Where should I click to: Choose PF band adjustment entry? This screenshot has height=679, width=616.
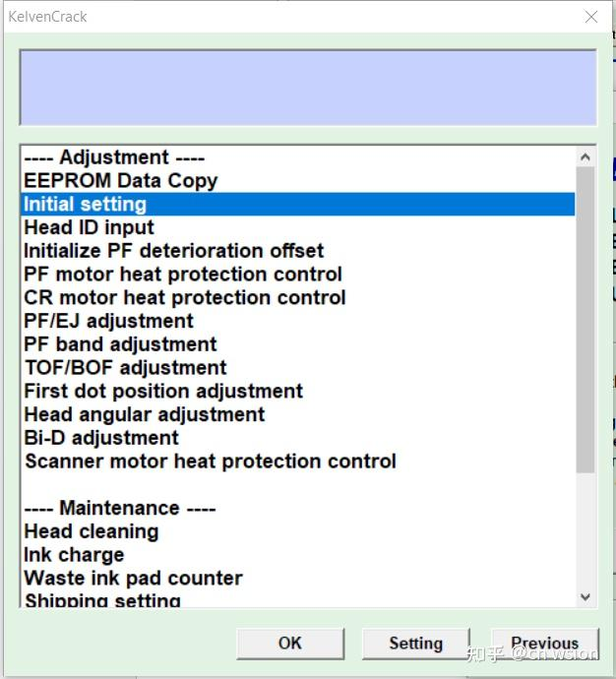pyautogui.click(x=120, y=344)
